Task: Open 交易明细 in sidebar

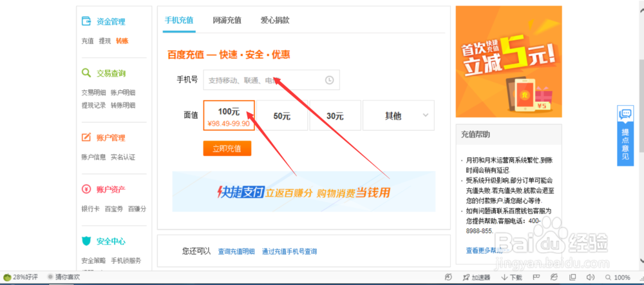Action: point(93,93)
